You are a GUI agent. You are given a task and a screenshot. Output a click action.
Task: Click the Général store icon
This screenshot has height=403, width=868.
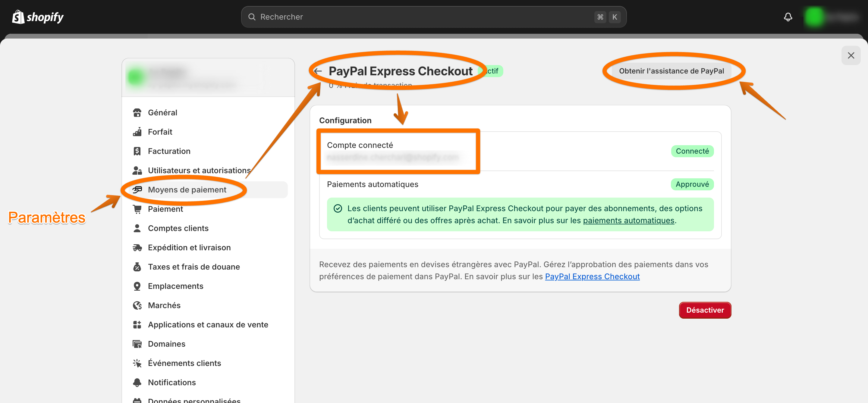coord(137,112)
